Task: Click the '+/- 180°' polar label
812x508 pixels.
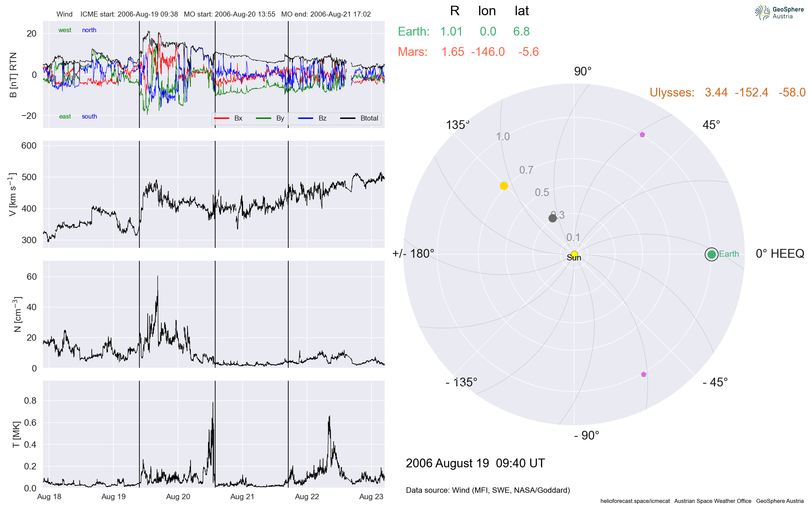Action: coord(413,254)
